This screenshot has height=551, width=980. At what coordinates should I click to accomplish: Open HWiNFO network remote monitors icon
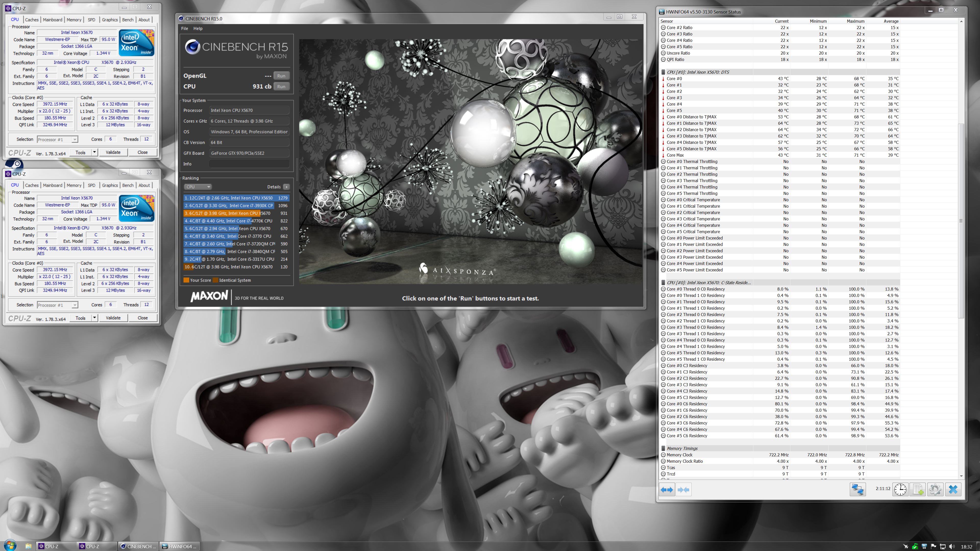pyautogui.click(x=858, y=490)
